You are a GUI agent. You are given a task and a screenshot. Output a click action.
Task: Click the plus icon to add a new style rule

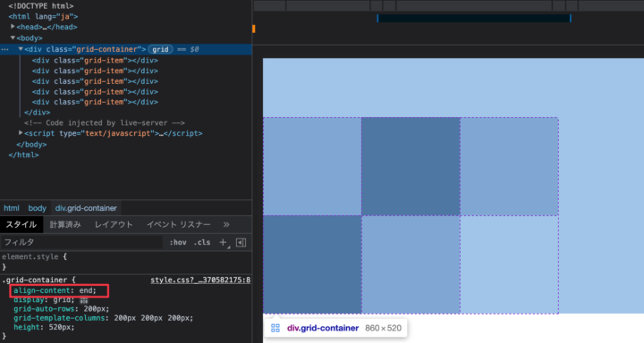(223, 242)
